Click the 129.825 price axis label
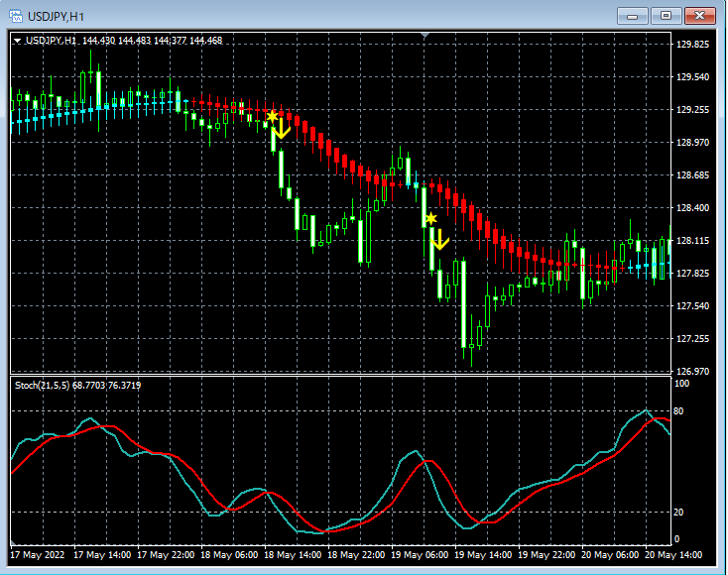The width and height of the screenshot is (728, 575). pyautogui.click(x=692, y=44)
